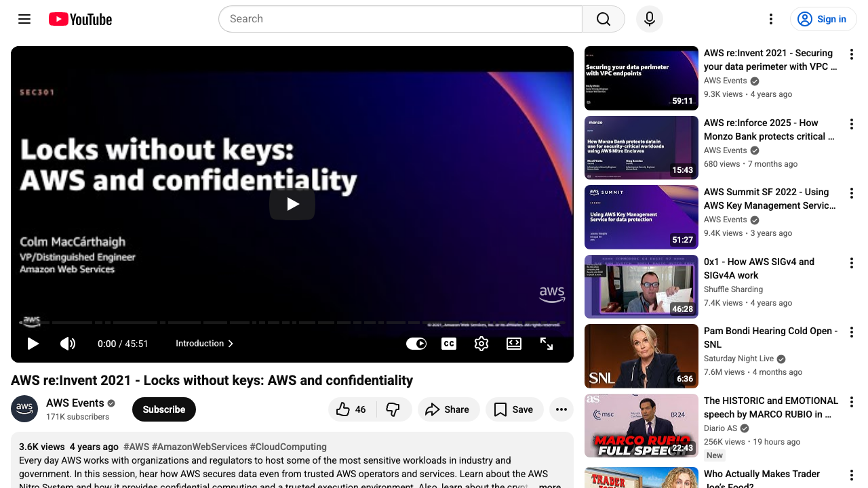Open options menu for Monzo Bank video
Screen dimensions: 868x488
pos(852,124)
